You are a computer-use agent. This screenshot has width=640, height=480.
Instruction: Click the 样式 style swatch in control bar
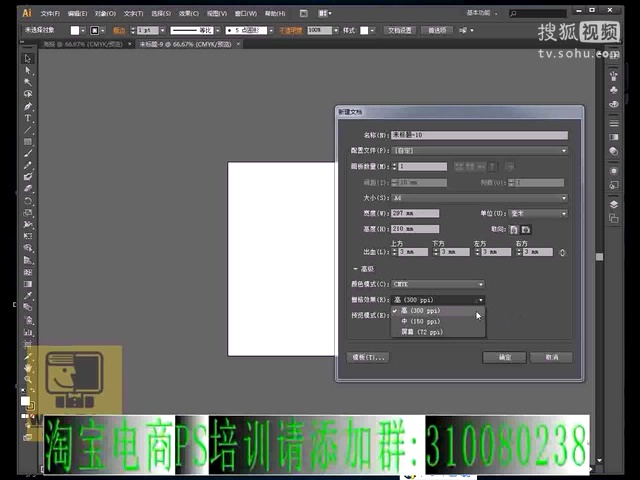pos(364,30)
